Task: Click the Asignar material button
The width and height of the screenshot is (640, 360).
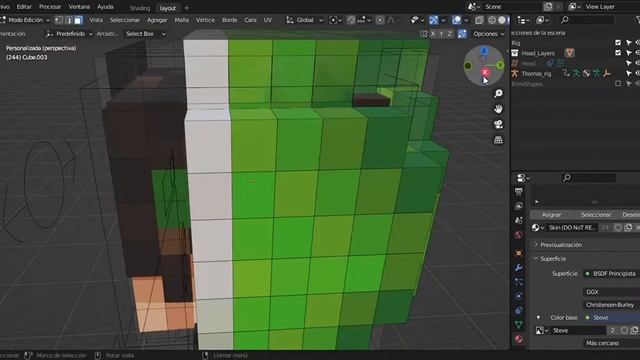Action: pos(551,215)
